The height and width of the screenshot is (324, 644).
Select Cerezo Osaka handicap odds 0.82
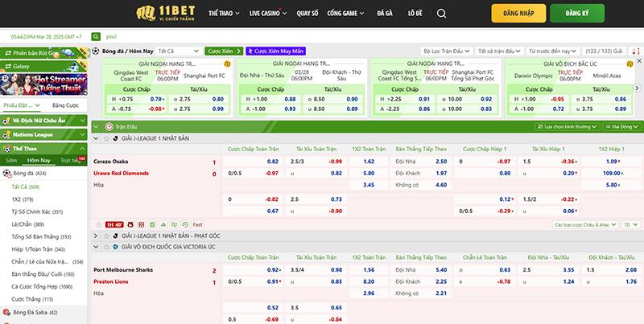click(x=273, y=162)
